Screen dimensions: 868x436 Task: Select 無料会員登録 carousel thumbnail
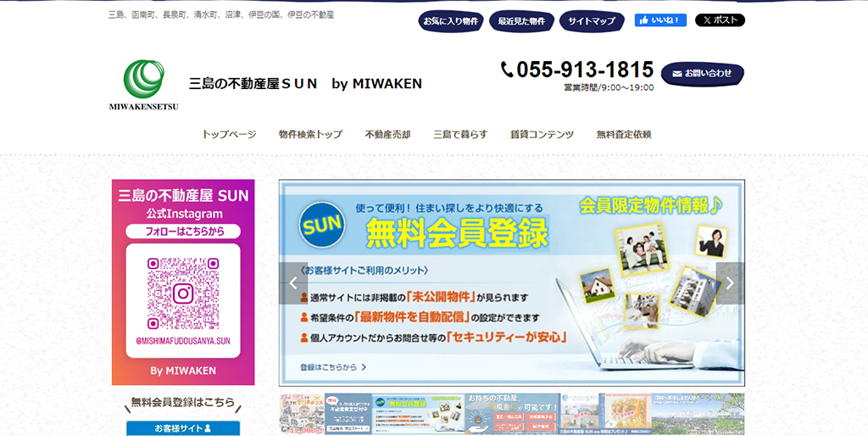418,414
